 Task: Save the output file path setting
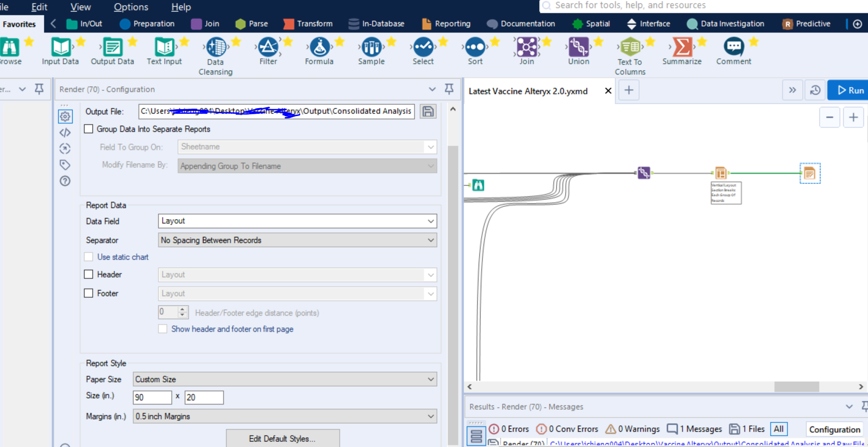point(428,111)
